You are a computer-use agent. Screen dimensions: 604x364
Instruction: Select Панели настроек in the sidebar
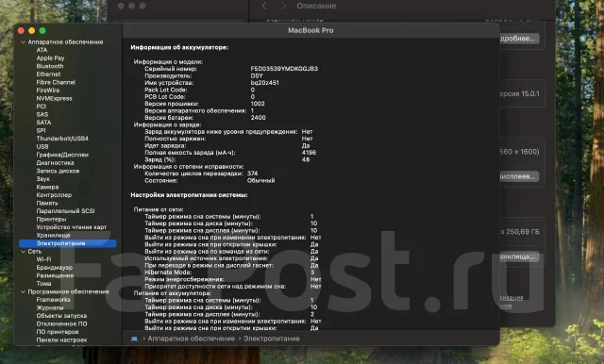pos(61,339)
